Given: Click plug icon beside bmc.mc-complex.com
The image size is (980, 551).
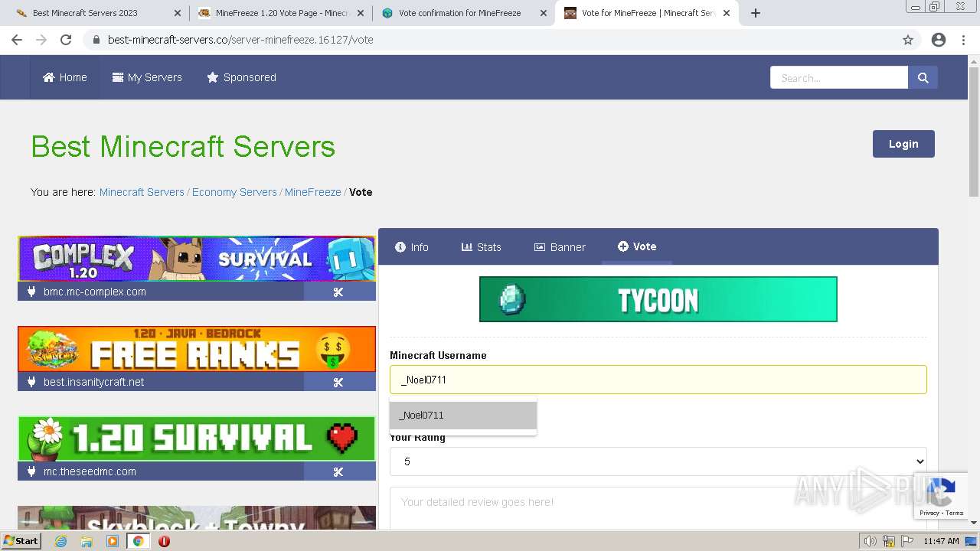Looking at the screenshot, I should point(31,292).
